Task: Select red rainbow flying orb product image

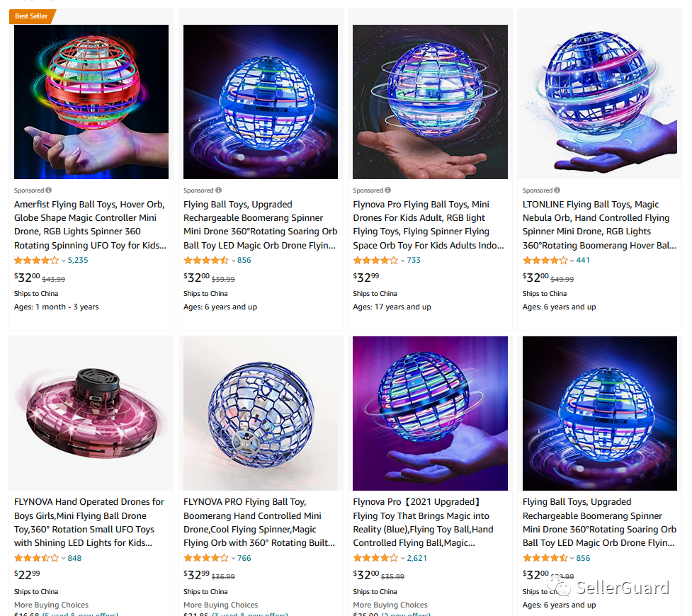Action: [91, 102]
